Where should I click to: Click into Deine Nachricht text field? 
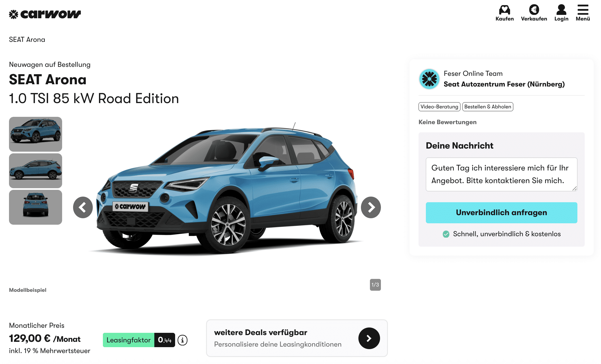coord(501,174)
